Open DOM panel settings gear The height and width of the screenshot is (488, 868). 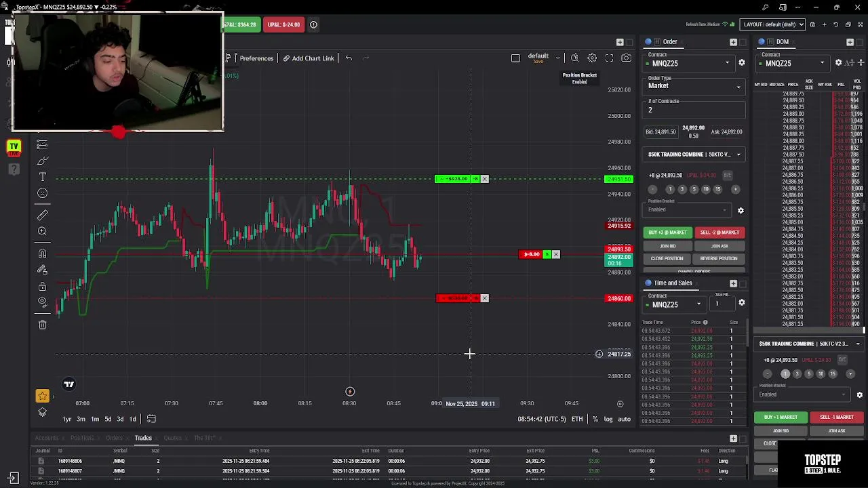tap(838, 63)
